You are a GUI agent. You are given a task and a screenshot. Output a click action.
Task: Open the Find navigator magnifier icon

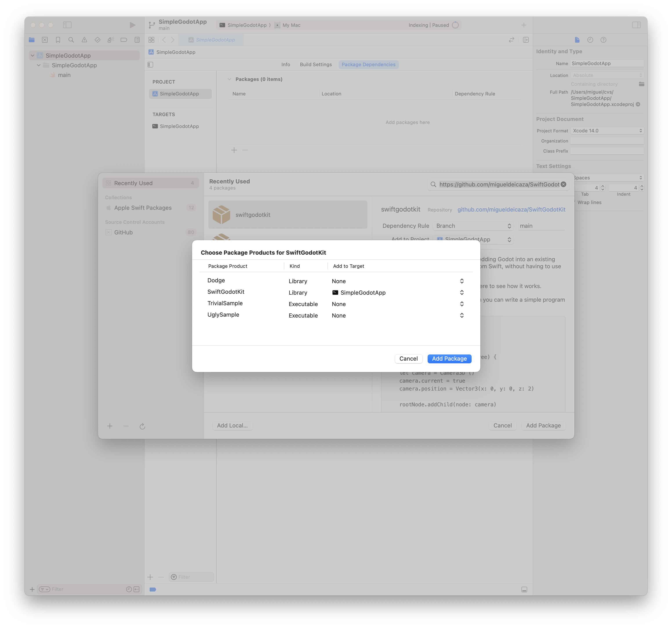[x=71, y=40]
